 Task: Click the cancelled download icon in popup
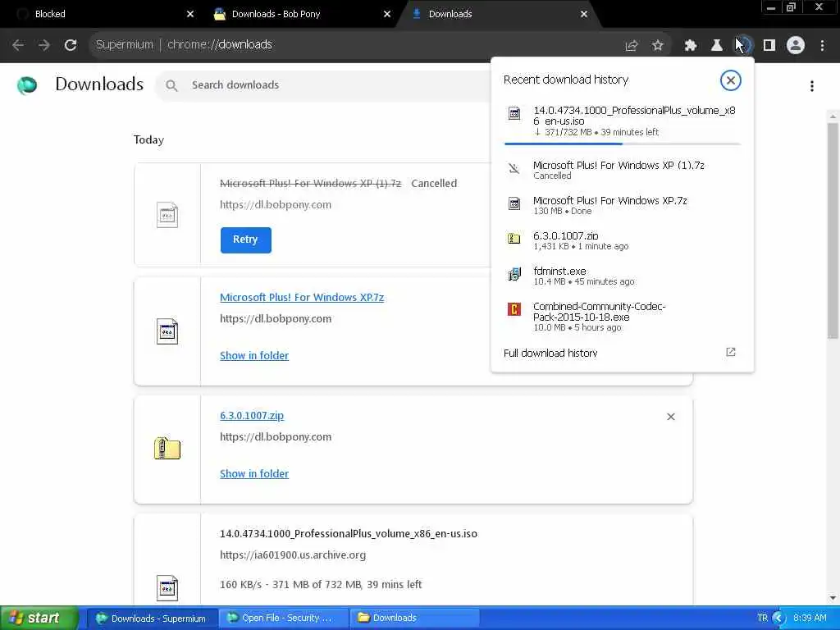coord(514,169)
